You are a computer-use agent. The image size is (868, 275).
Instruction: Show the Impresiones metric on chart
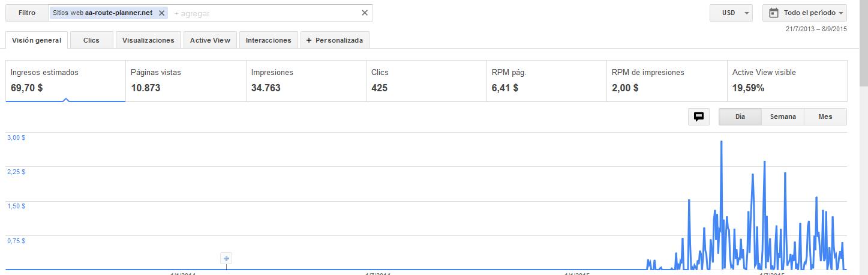(306, 80)
